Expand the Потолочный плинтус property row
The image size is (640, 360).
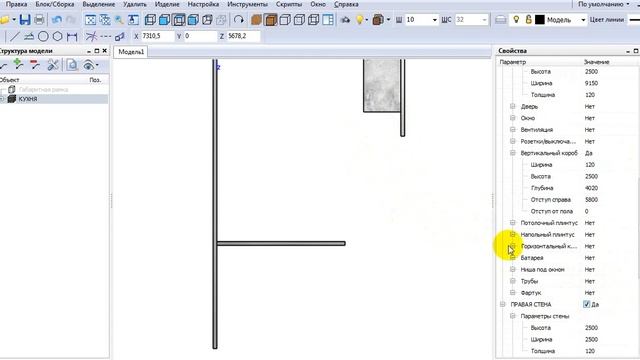[513, 223]
